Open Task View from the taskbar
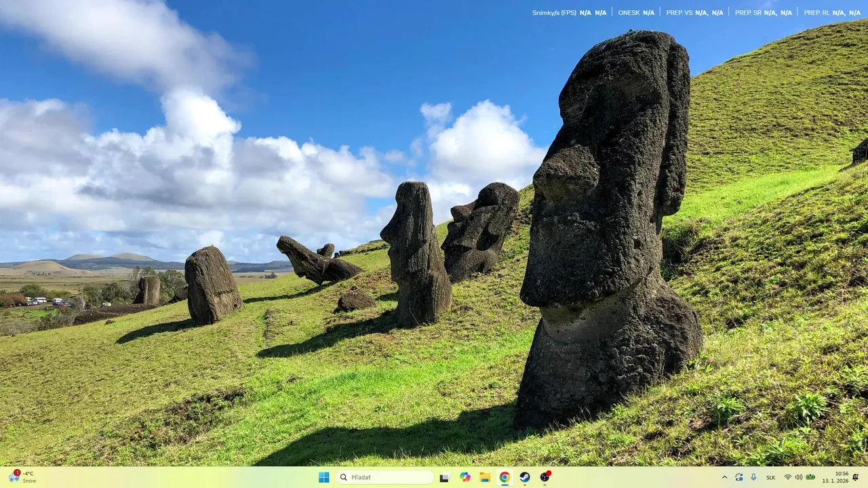This screenshot has width=868, height=488. tap(445, 477)
